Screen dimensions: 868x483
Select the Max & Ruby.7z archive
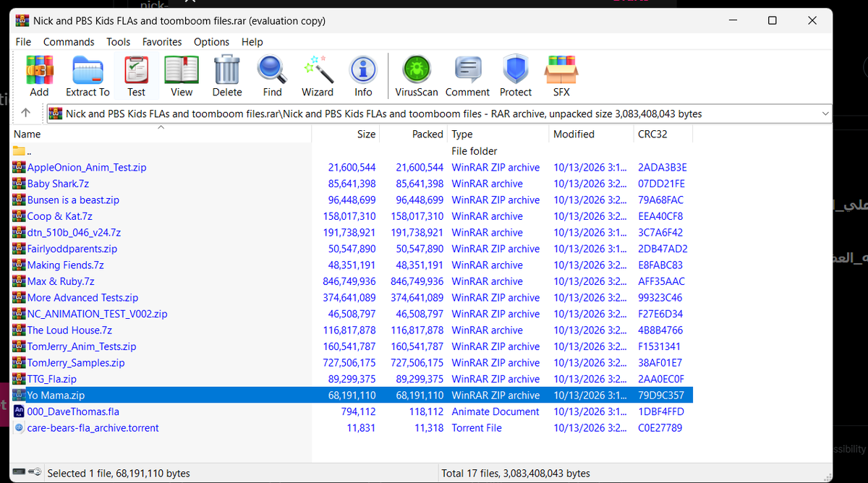click(x=352, y=281)
